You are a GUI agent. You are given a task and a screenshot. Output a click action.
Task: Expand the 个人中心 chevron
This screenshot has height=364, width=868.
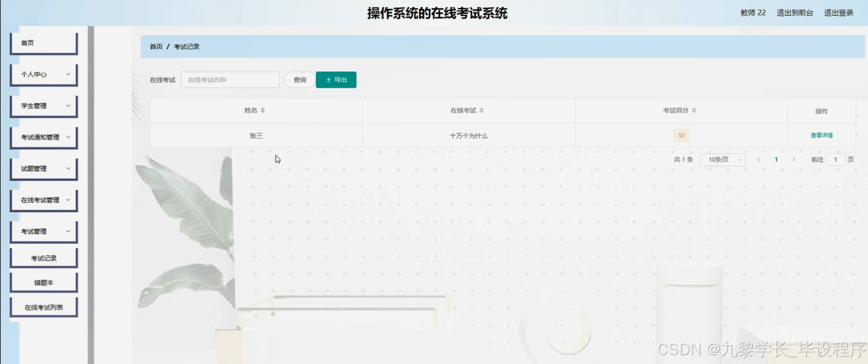69,74
